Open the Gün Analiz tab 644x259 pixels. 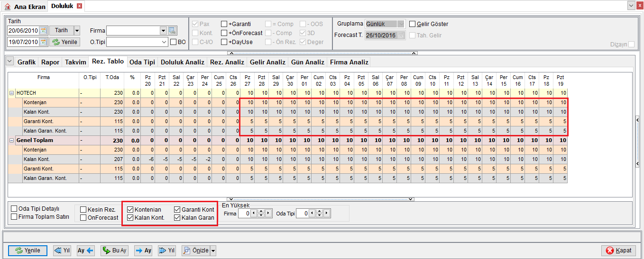coord(307,62)
